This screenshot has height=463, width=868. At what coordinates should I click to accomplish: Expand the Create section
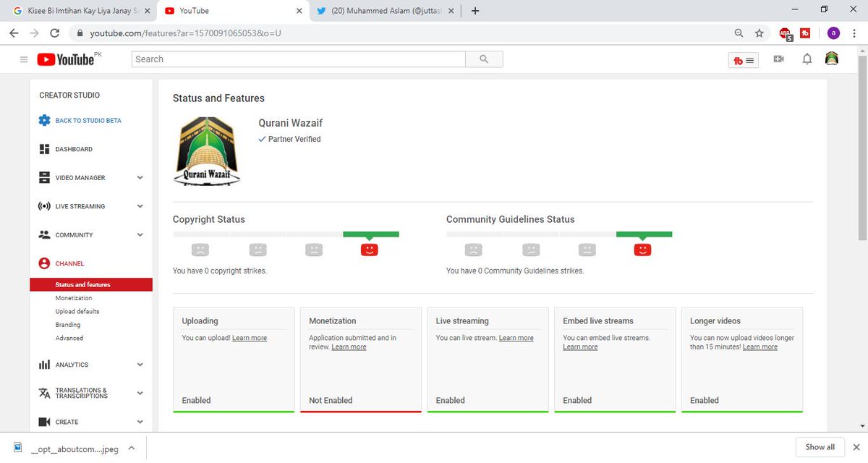click(140, 422)
